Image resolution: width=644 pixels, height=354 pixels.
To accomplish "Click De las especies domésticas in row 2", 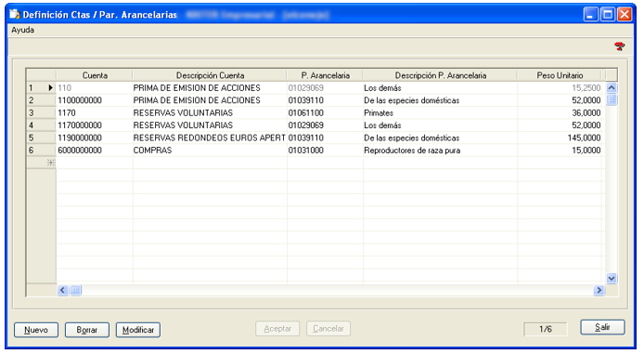I will click(440, 100).
